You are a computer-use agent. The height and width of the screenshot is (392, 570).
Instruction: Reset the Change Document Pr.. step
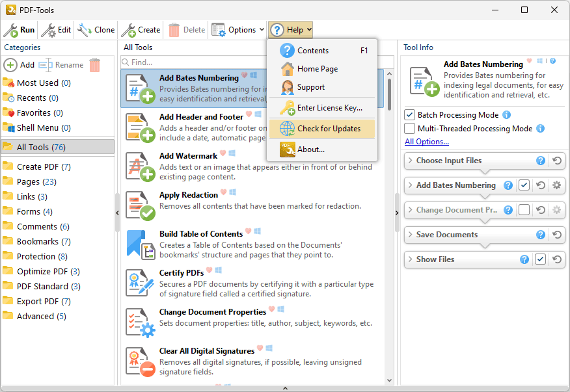point(541,210)
